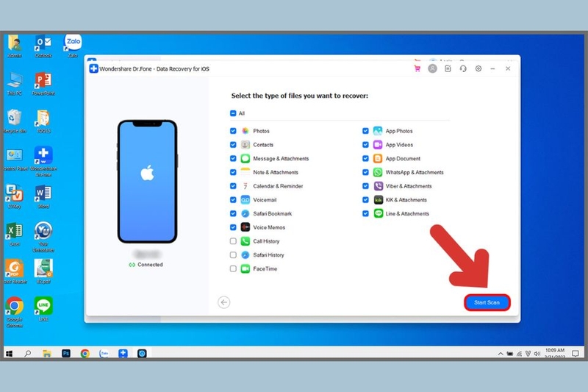Uncheck the App Document checkbox

point(365,159)
